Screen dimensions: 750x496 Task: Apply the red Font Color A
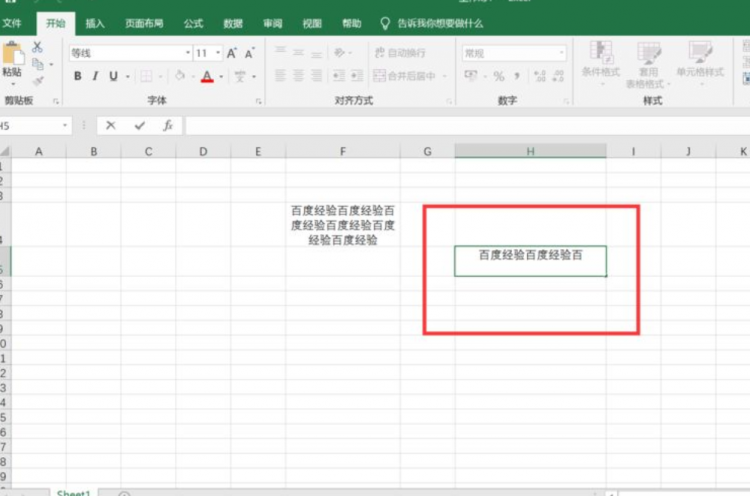[x=207, y=76]
